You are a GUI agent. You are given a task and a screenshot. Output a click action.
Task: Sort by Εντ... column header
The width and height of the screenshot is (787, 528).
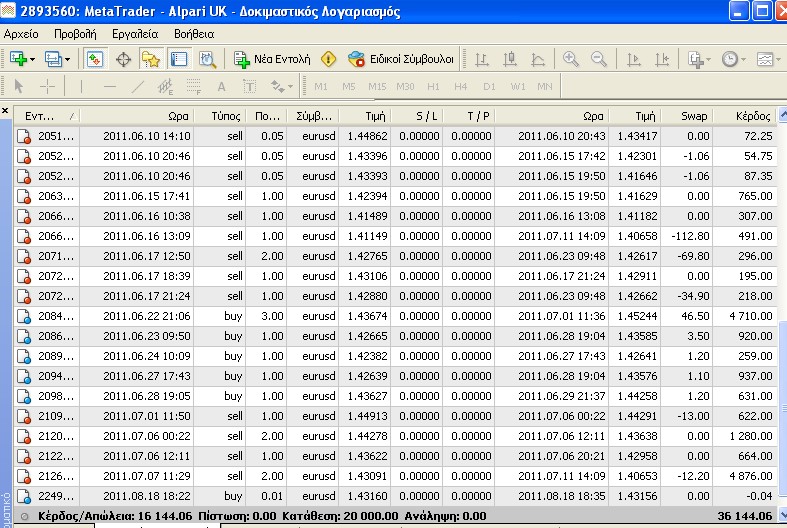point(47,116)
